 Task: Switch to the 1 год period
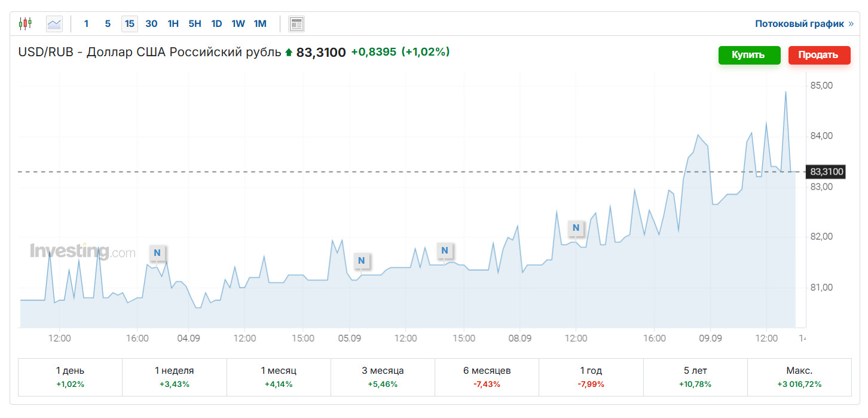coord(591,377)
